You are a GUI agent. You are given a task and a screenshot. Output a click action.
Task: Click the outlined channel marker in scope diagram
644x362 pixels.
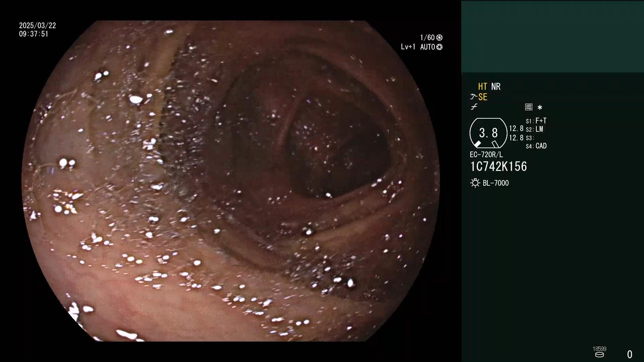pos(495,144)
